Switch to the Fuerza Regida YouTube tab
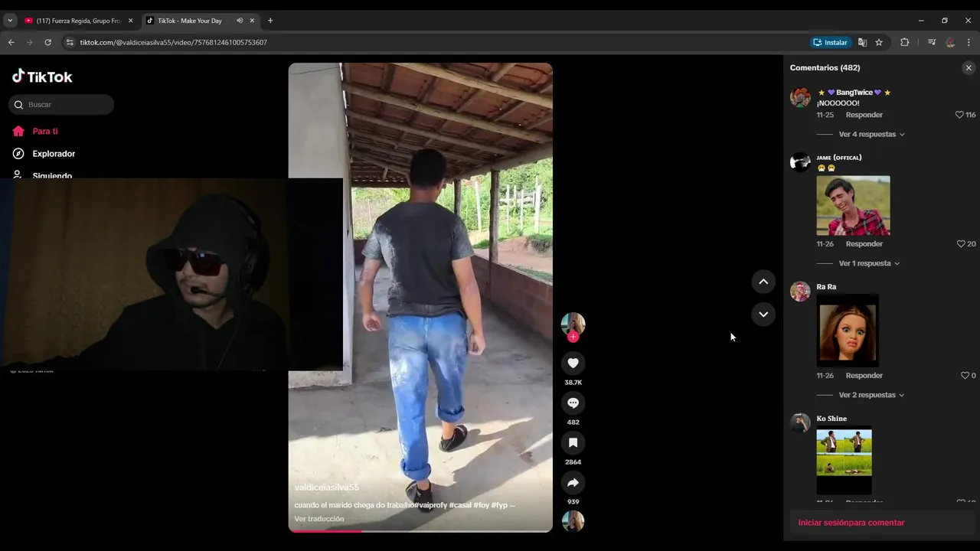 [x=77, y=21]
